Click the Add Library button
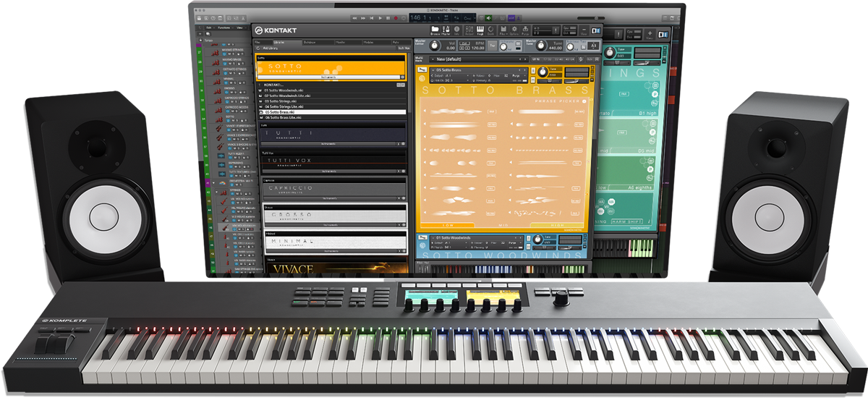Viewport: 868px width, 398px height. point(271,48)
